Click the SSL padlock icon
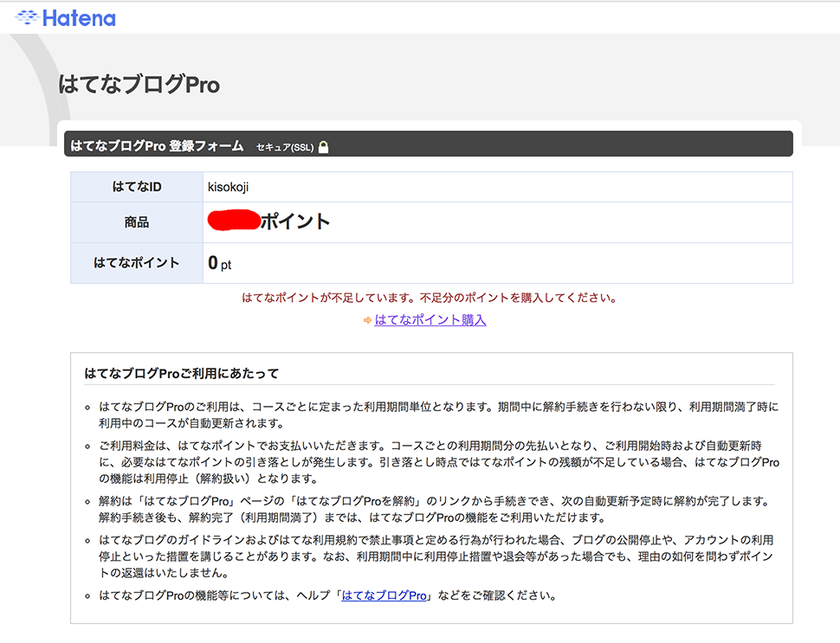Image resolution: width=840 pixels, height=643 pixels. [326, 145]
